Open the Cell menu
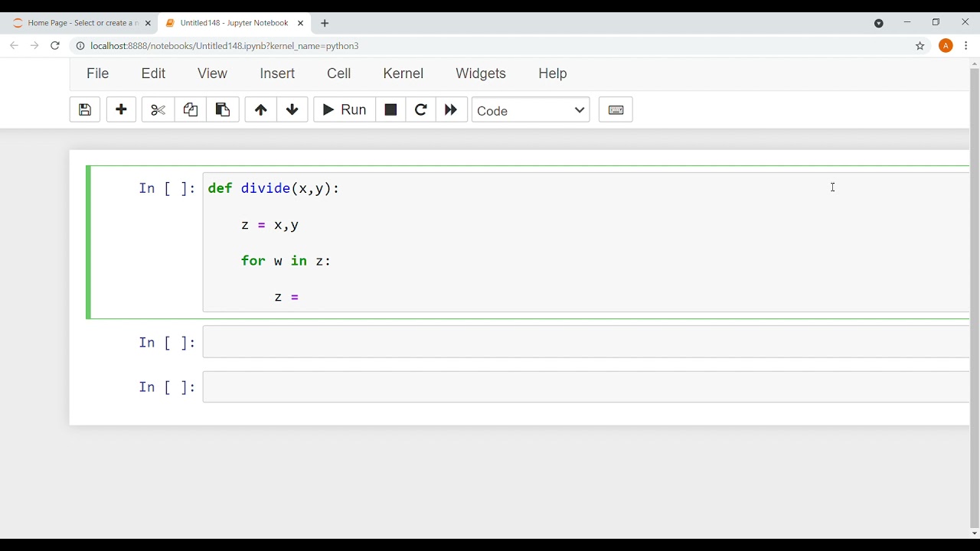Image resolution: width=980 pixels, height=551 pixels. [x=338, y=73]
